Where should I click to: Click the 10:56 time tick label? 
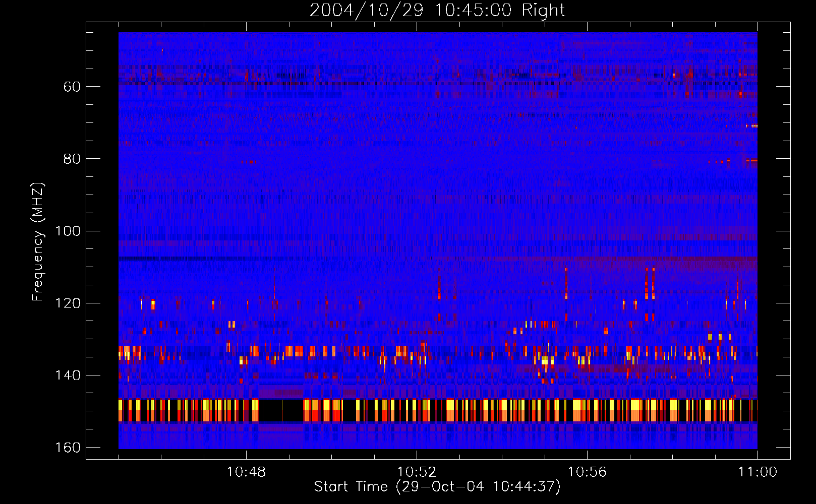[587, 472]
